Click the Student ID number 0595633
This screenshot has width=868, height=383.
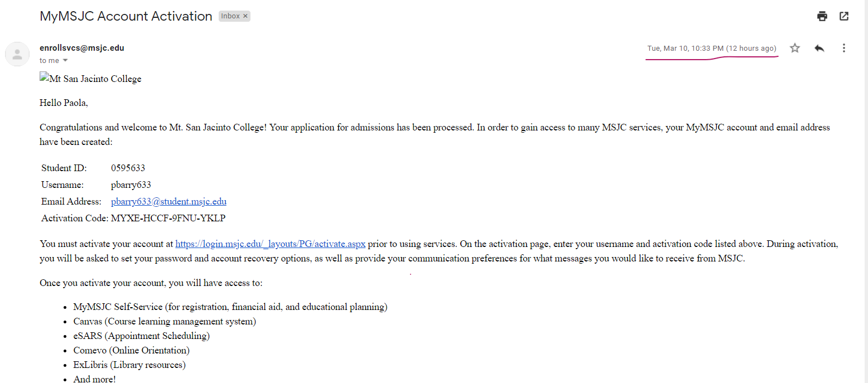128,168
